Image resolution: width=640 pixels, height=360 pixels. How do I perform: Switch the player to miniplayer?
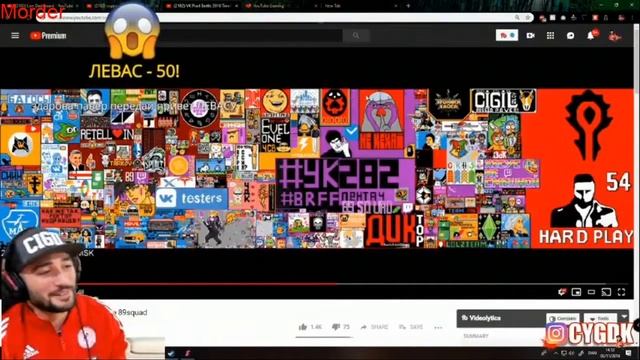click(x=576, y=291)
